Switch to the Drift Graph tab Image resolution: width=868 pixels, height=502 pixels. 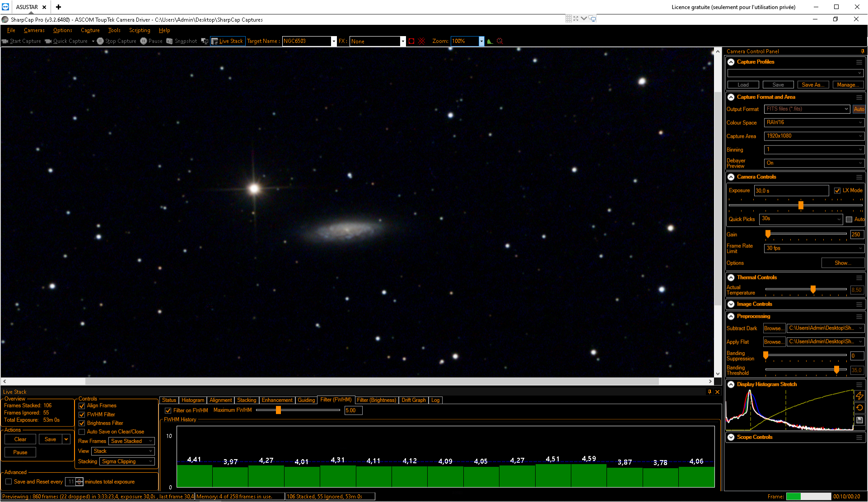pos(414,400)
